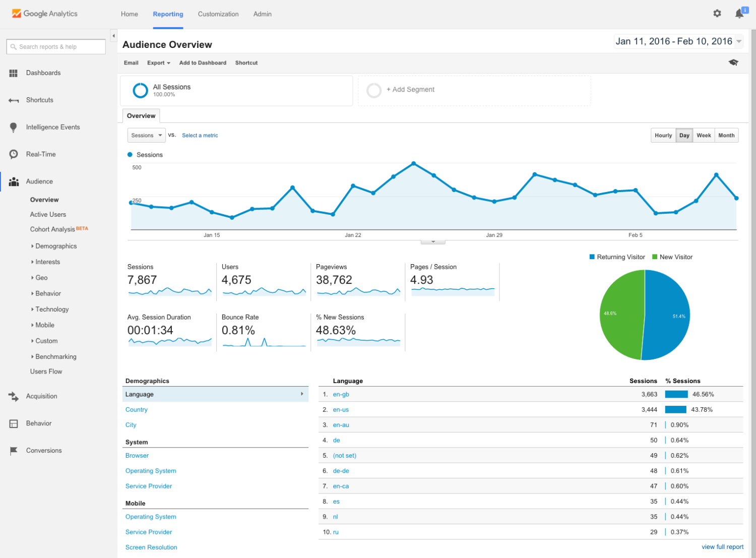Click the view full report link
Image resolution: width=756 pixels, height=558 pixels.
[722, 546]
